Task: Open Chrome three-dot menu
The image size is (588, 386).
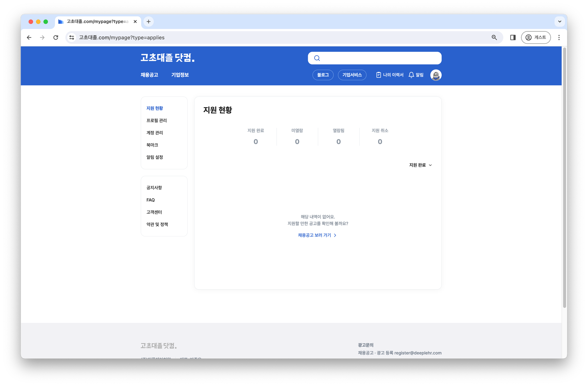Action: click(x=559, y=38)
